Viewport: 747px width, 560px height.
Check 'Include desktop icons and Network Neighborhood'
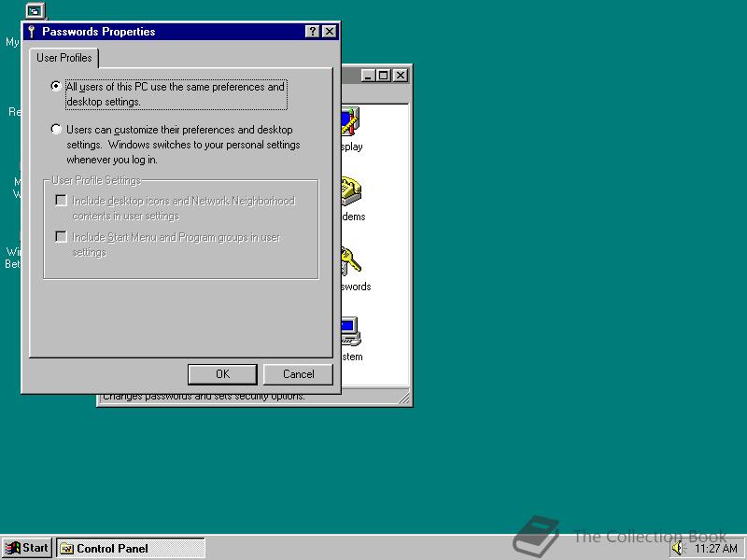[x=61, y=200]
